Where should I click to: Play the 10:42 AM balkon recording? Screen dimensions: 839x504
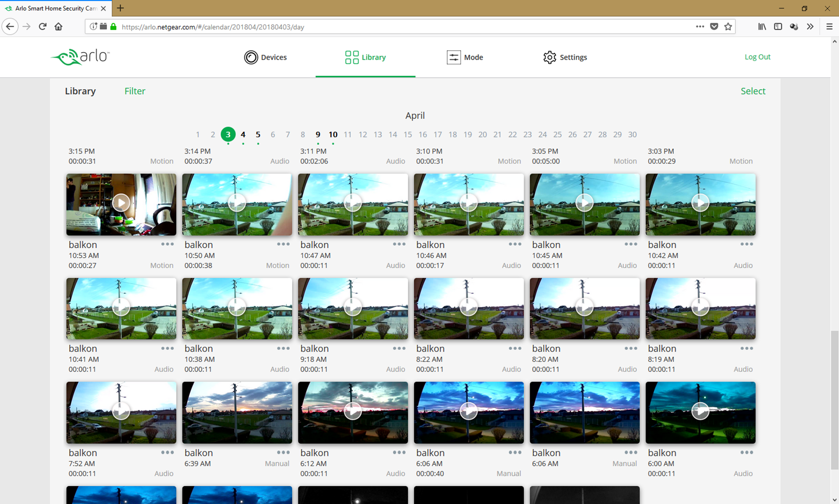(701, 203)
